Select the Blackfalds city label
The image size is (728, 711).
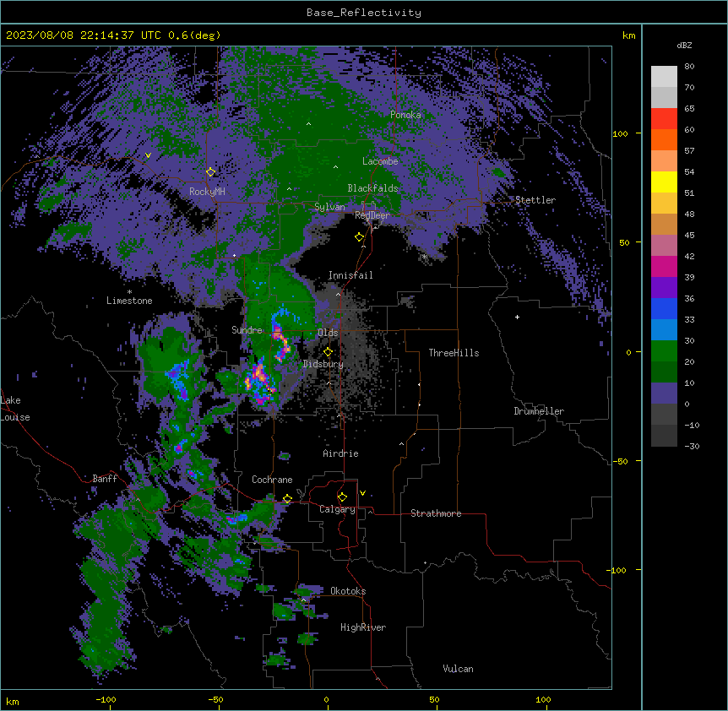coord(372,188)
